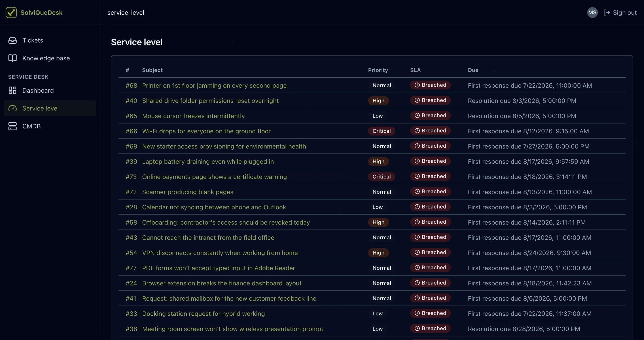Viewport: 644px width, 340px height.
Task: Open ticket Calendar not syncing between phone and Outlook
Action: pos(214,207)
